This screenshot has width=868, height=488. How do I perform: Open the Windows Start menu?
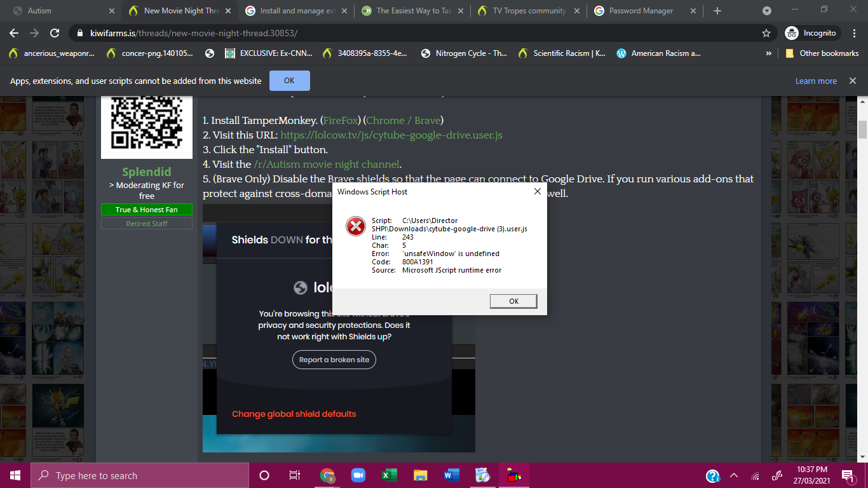(x=15, y=475)
